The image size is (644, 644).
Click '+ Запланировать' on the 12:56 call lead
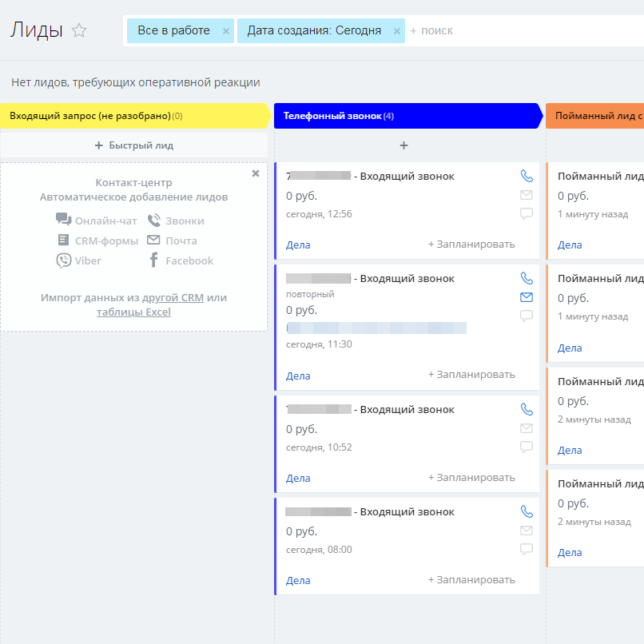click(x=471, y=244)
